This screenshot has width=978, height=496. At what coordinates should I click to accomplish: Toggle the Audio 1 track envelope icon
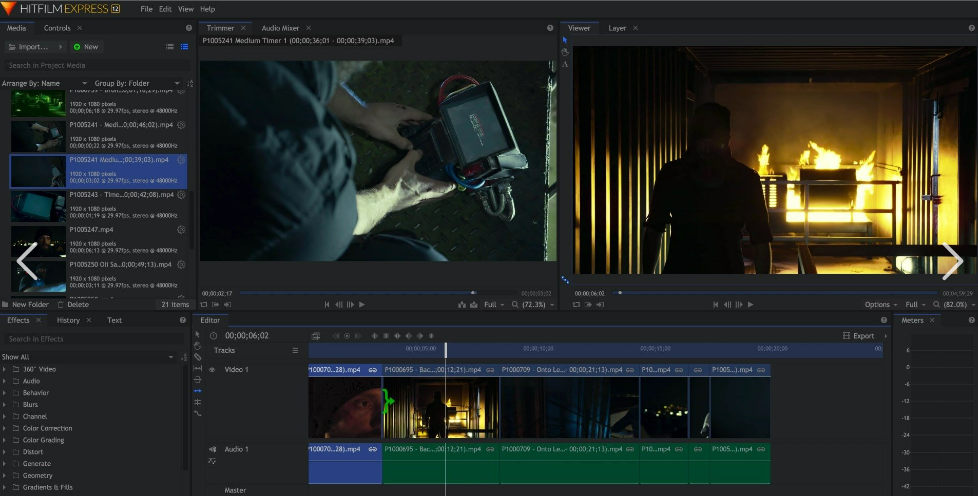coord(212,461)
